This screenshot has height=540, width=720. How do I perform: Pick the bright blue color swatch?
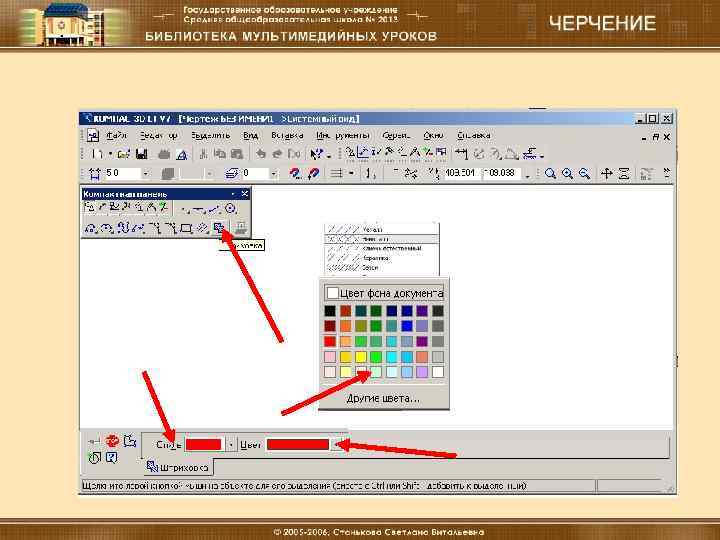(407, 326)
